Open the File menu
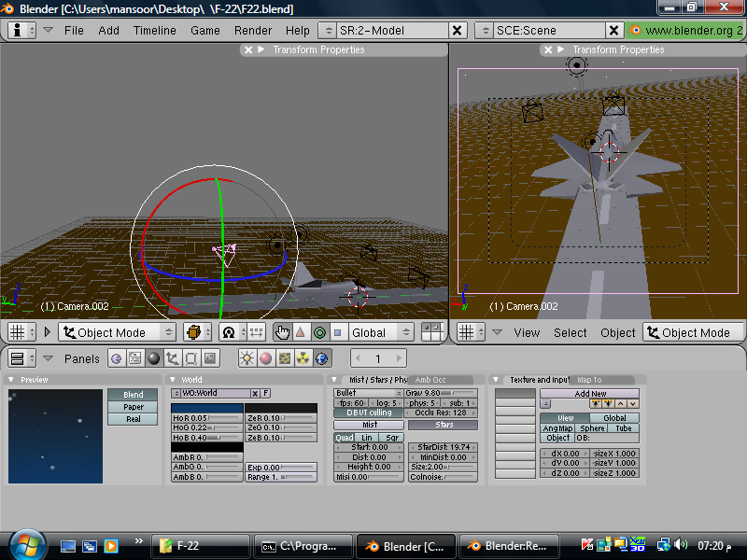This screenshot has width=747, height=560. [74, 31]
